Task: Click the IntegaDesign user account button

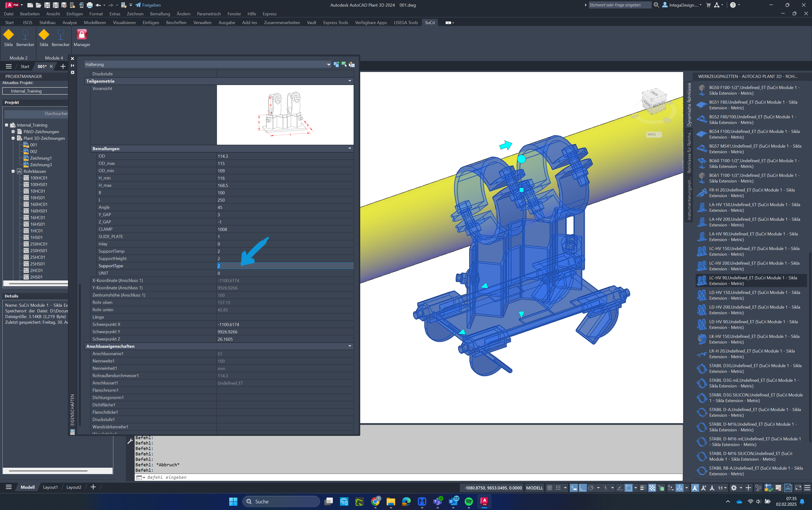Action: click(682, 5)
